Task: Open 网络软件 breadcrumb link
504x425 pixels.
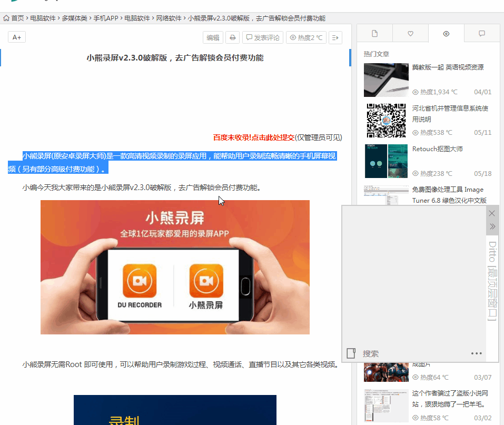Action: pyautogui.click(x=169, y=18)
